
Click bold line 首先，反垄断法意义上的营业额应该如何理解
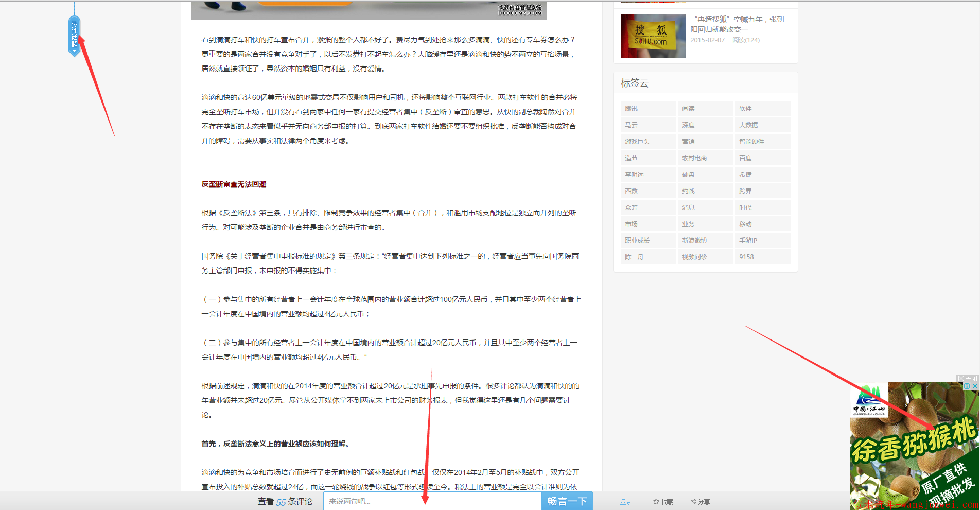(x=275, y=444)
